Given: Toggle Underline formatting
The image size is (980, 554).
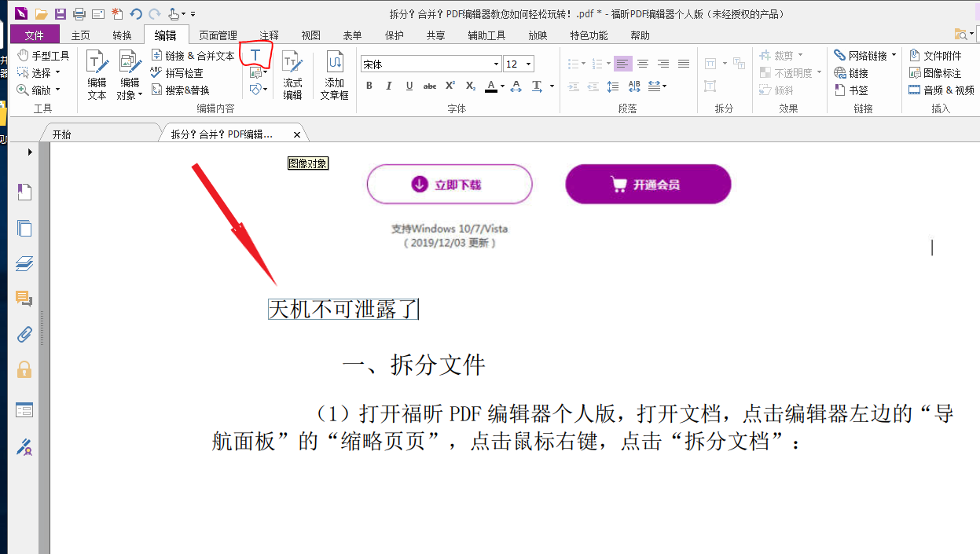Looking at the screenshot, I should tap(409, 86).
